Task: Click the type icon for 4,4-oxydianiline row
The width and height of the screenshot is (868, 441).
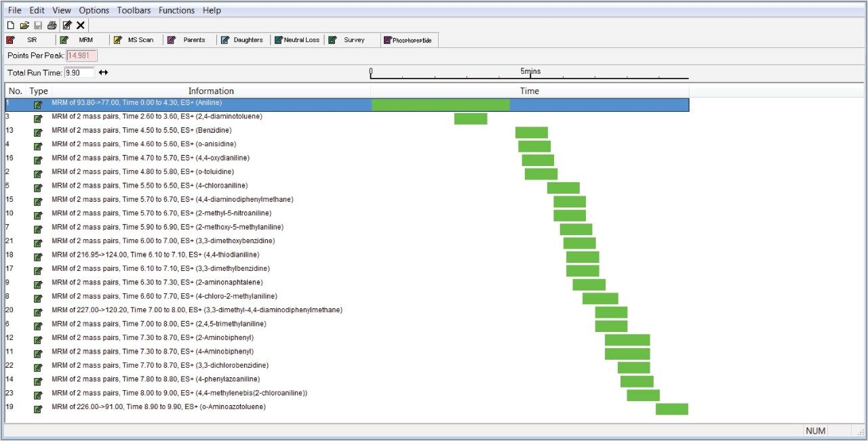Action: (38, 159)
